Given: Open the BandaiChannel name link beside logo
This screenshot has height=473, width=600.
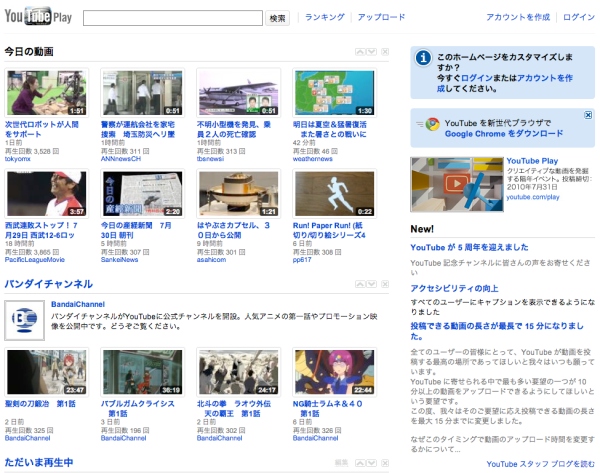Looking at the screenshot, I should pos(78,304).
